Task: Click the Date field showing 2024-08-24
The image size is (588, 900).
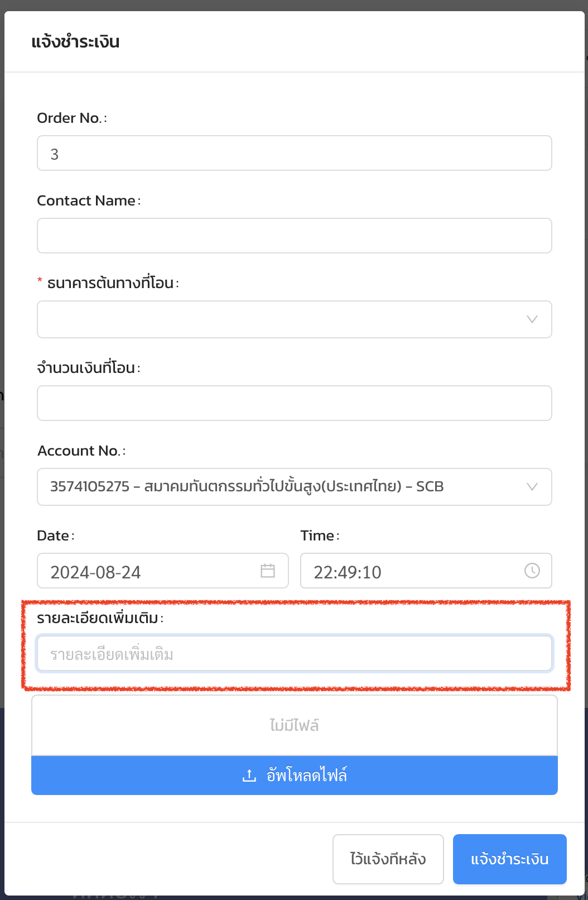Action: pos(163,571)
